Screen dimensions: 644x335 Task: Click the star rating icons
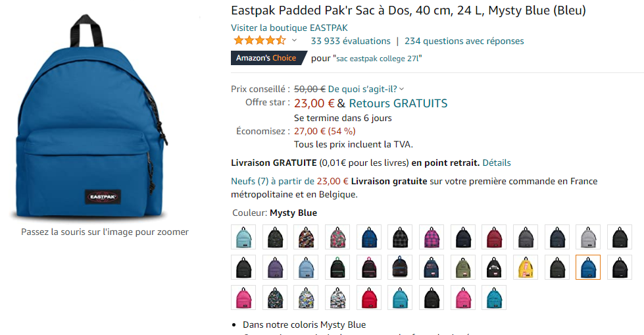coord(259,41)
